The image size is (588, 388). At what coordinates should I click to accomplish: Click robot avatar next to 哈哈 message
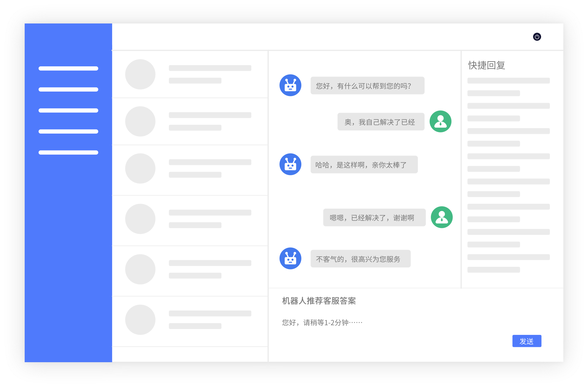pyautogui.click(x=290, y=164)
